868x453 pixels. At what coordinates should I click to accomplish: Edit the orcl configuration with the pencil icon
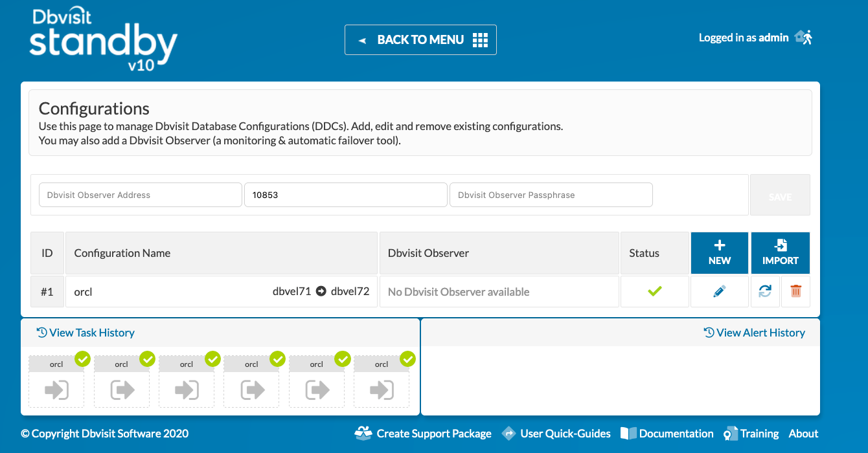[719, 292]
